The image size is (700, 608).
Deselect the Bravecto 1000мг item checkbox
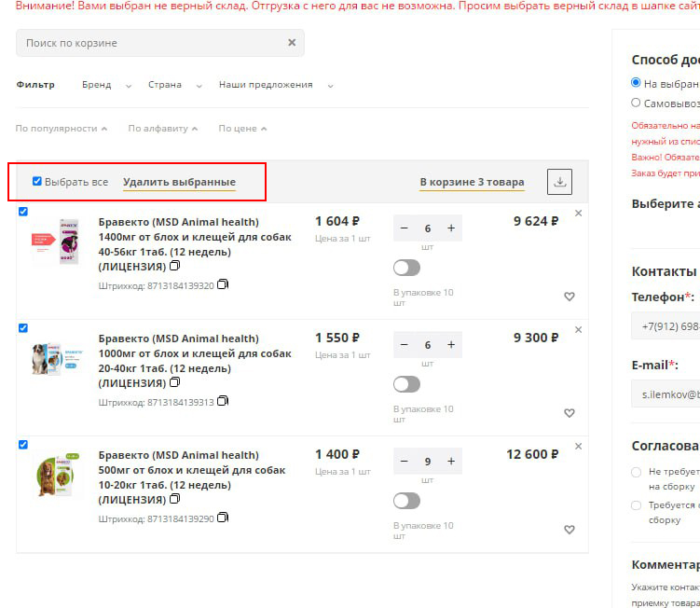pyautogui.click(x=23, y=328)
